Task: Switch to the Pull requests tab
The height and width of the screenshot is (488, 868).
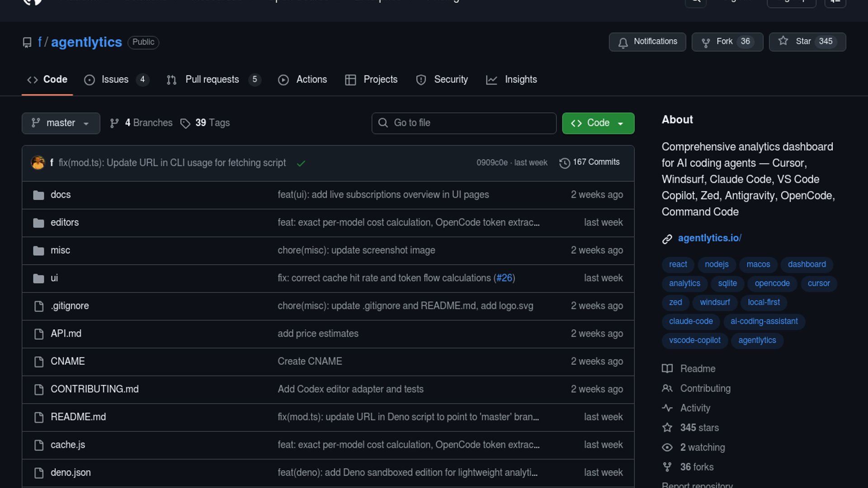Action: coord(212,80)
